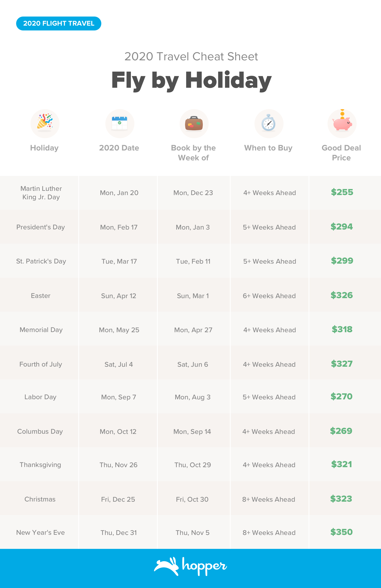Select the Good Deal Price column header
The image size is (381, 588).
click(x=341, y=153)
